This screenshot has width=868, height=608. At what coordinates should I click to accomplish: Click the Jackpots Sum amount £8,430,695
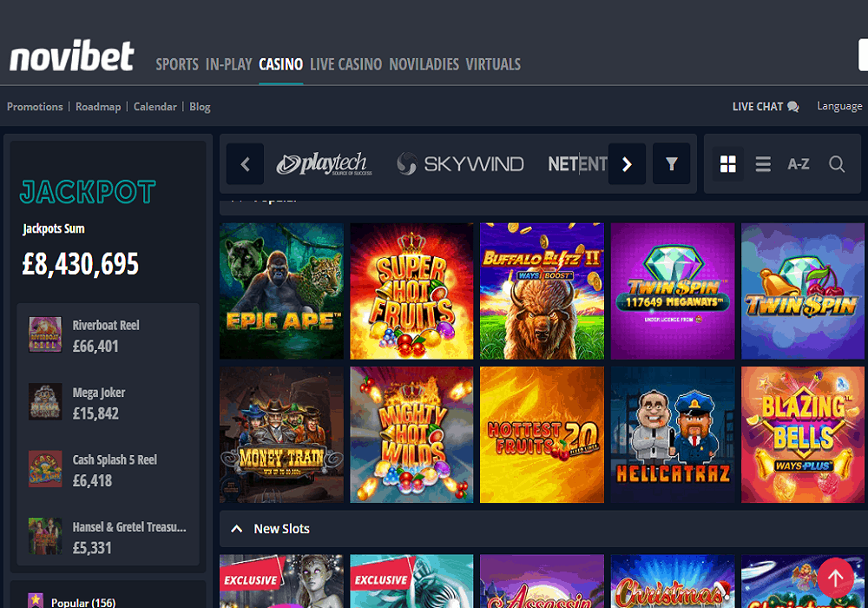pos(80,263)
